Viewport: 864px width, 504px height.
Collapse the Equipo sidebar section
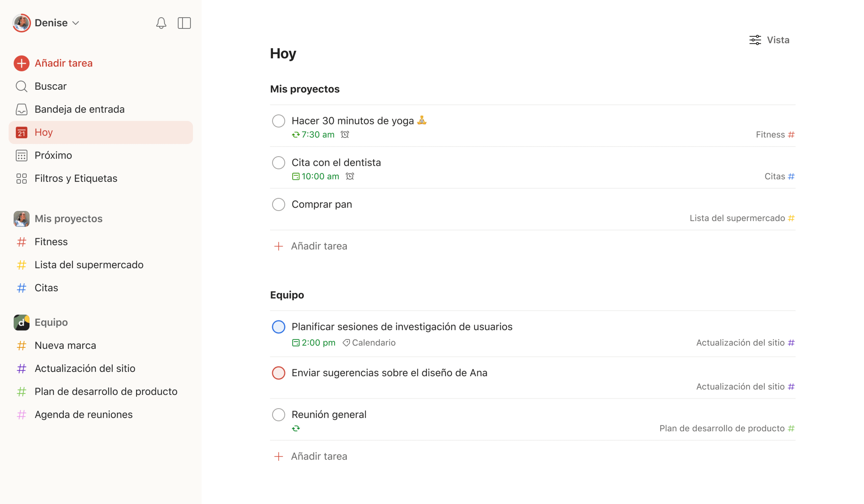pos(51,322)
